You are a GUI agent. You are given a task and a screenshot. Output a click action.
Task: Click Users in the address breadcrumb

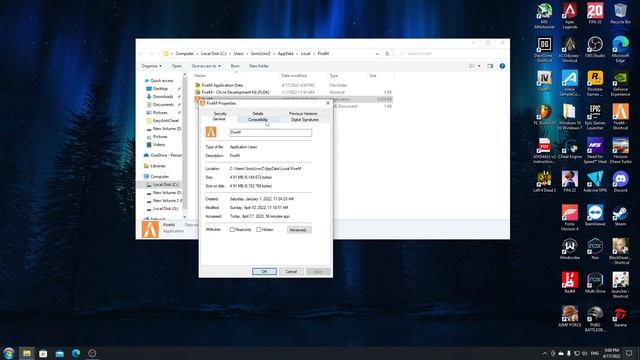tap(239, 54)
